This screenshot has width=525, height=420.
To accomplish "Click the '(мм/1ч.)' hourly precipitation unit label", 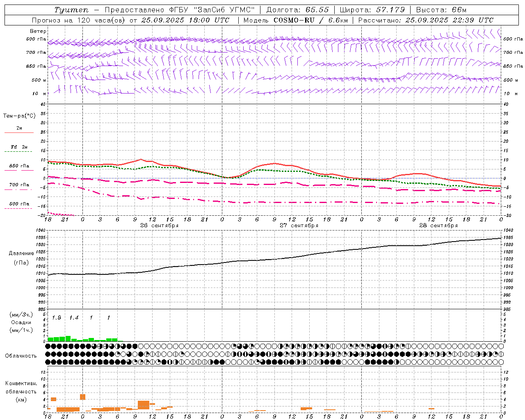I will tap(21, 330).
